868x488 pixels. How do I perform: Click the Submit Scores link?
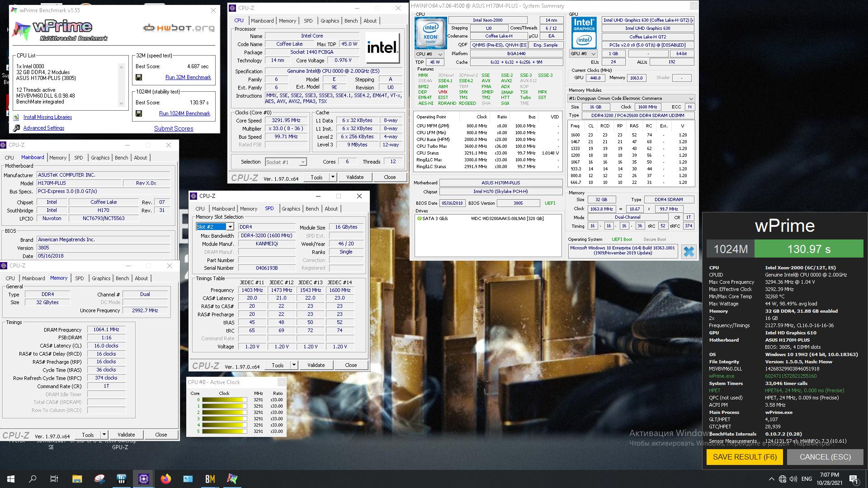point(174,129)
